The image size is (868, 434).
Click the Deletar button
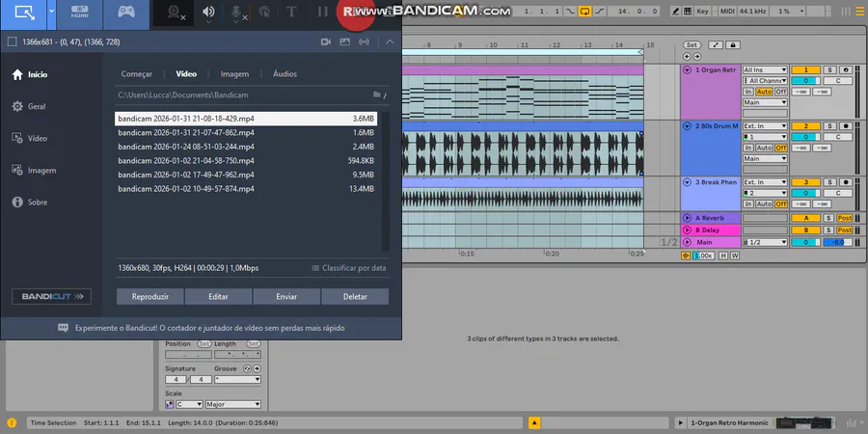pyautogui.click(x=355, y=297)
